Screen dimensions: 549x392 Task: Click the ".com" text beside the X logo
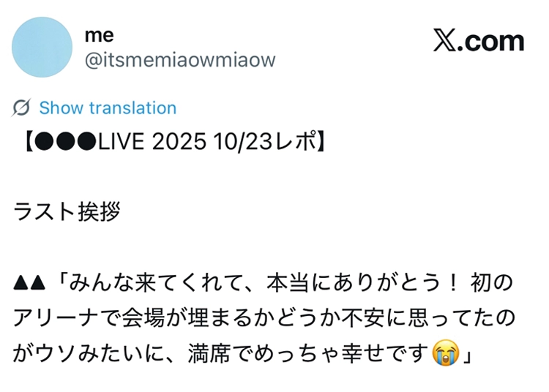coord(490,41)
